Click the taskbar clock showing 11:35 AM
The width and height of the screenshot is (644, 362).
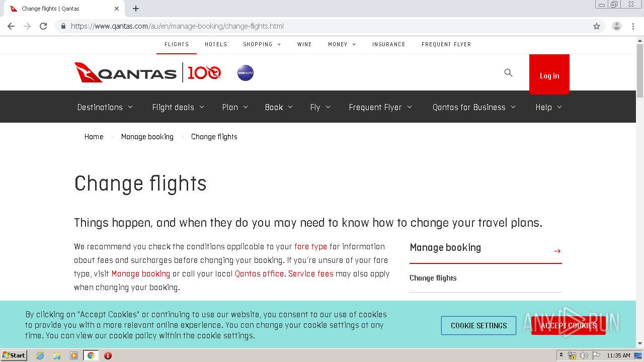(x=618, y=355)
